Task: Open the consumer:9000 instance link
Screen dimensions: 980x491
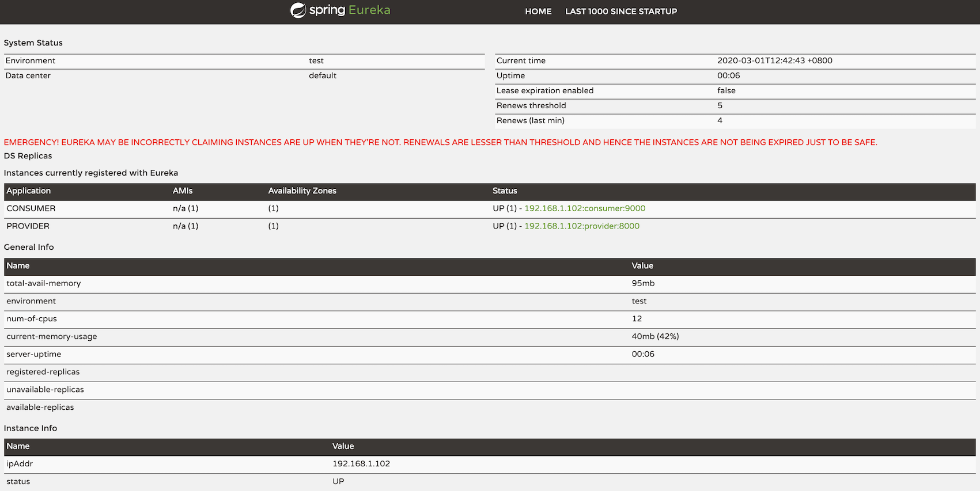Action: pyautogui.click(x=584, y=208)
